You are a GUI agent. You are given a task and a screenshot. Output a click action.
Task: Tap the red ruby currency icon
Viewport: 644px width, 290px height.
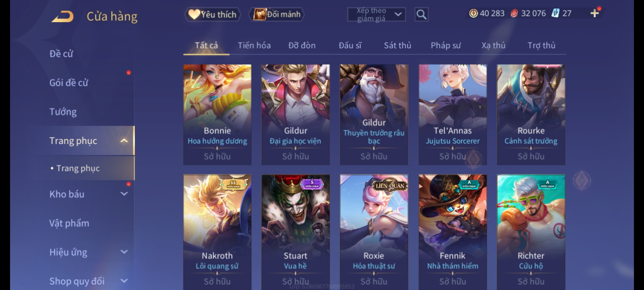[514, 13]
